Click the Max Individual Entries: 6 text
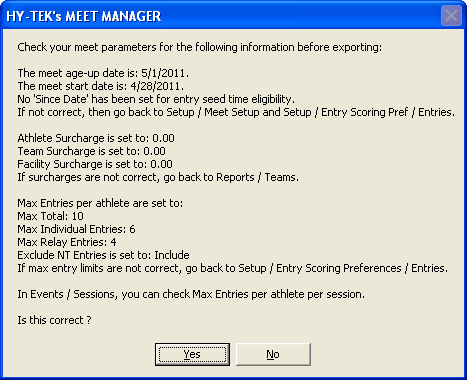Screen dimensions: 467x380 tap(76, 229)
